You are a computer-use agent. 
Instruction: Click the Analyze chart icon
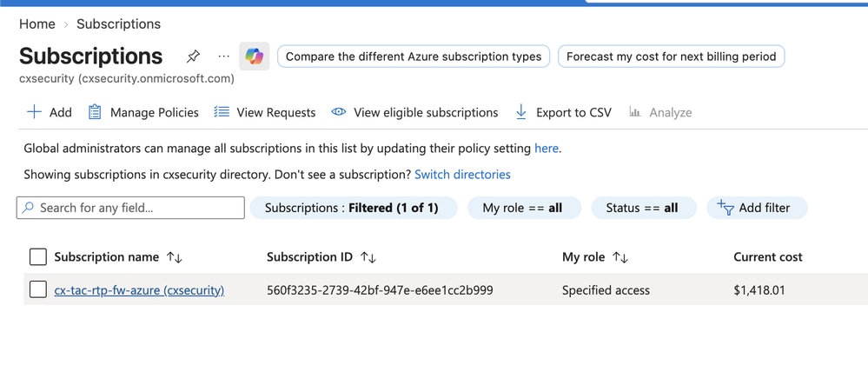tap(635, 112)
